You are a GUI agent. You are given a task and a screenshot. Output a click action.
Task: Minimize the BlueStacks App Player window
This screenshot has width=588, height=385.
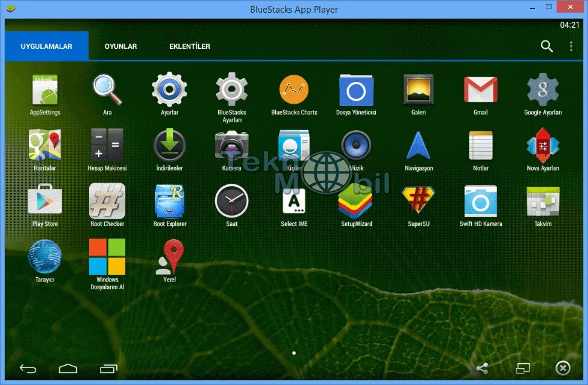[532, 8]
